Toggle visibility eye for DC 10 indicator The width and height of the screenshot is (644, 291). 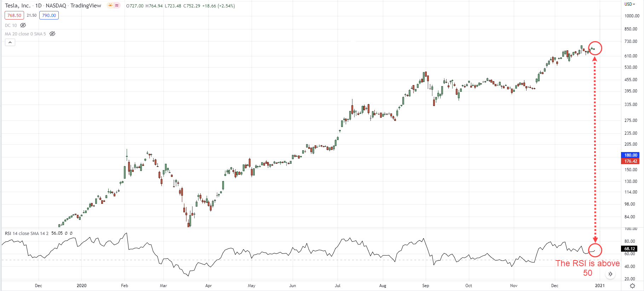[23, 25]
